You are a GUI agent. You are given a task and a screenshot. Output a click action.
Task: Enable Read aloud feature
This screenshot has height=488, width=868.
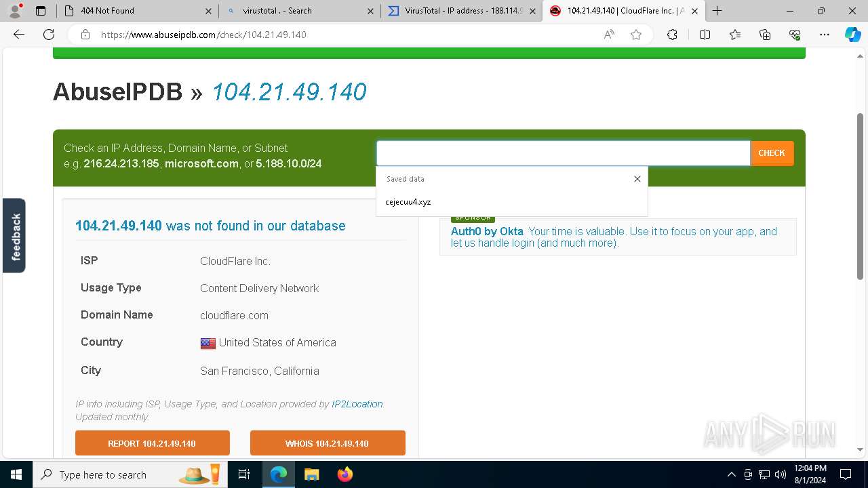tap(609, 35)
